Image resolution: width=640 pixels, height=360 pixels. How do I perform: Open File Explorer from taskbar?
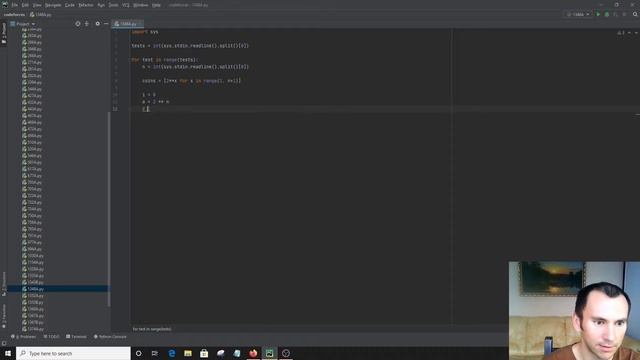pyautogui.click(x=188, y=353)
